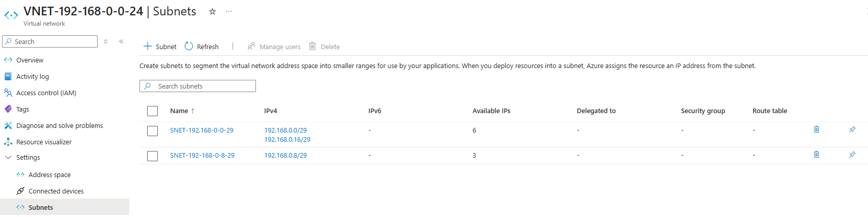Click the expand/collapse all arrows by Search
868x217 pixels.
[106, 41]
